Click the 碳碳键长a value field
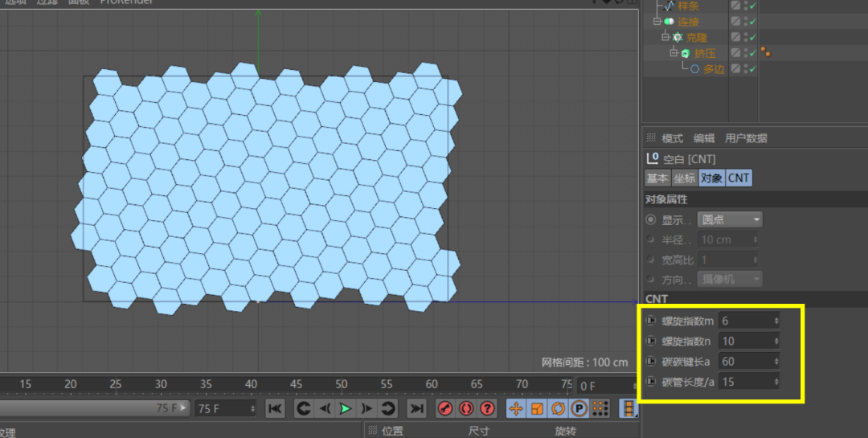Screen dimensions: 868x438 point(749,362)
